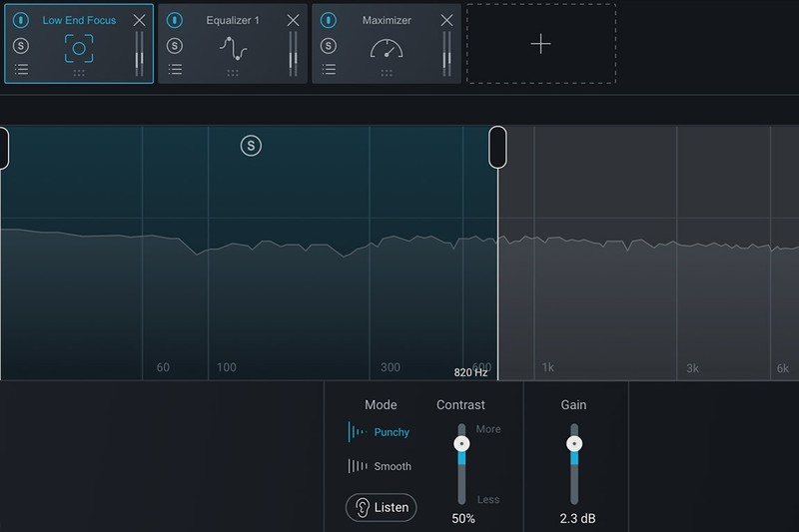The image size is (799, 532).
Task: Open Low End Focus preset list
Action: [x=21, y=70]
